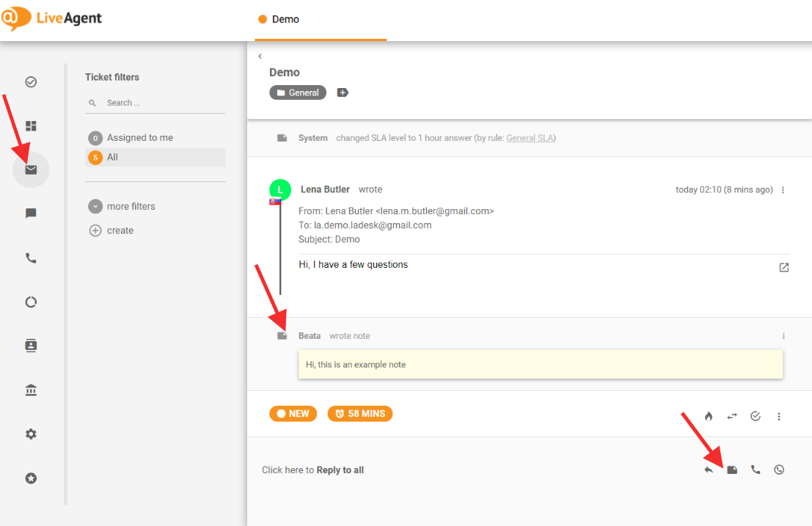The height and width of the screenshot is (526, 812).
Task: Select the 'Assigned to me' filter
Action: (139, 138)
